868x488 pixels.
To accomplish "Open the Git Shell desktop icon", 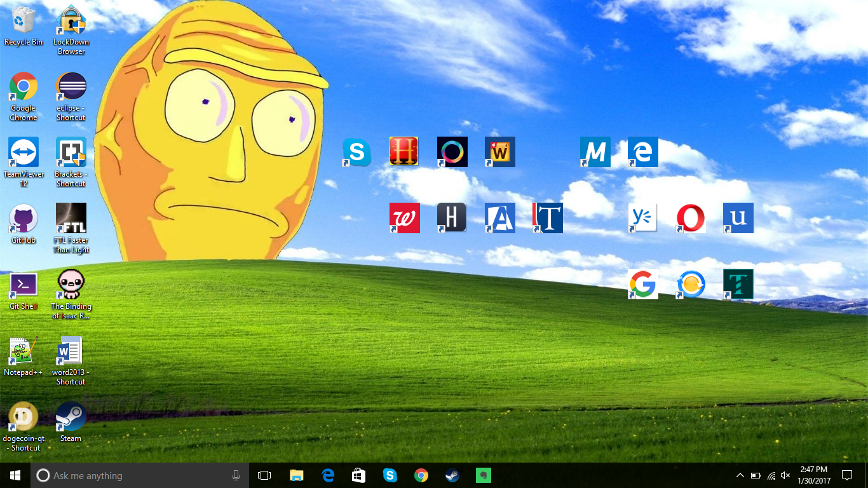I will coord(24,290).
